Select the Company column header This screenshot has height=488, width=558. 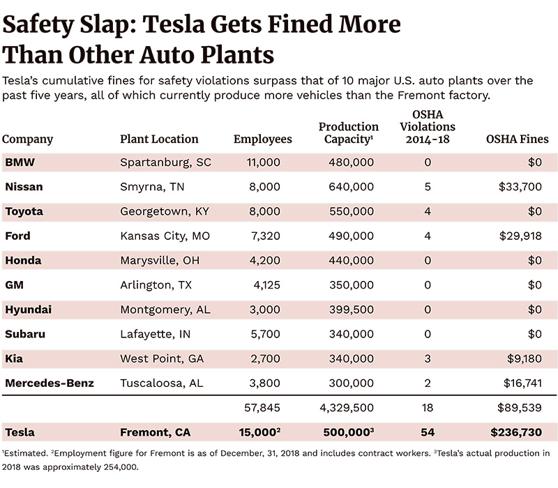[27, 139]
